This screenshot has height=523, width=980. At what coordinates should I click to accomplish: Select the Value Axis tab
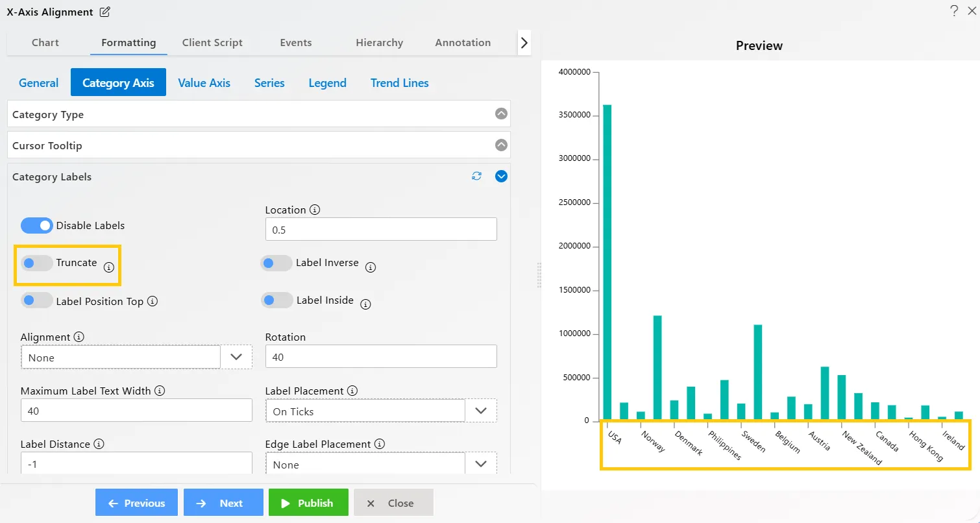point(204,83)
